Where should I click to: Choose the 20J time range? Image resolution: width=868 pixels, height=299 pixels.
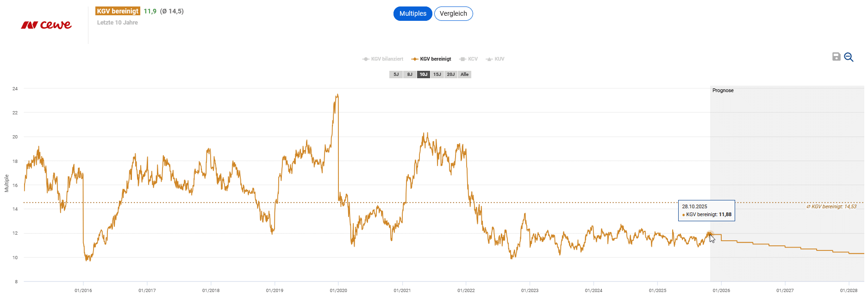(451, 75)
